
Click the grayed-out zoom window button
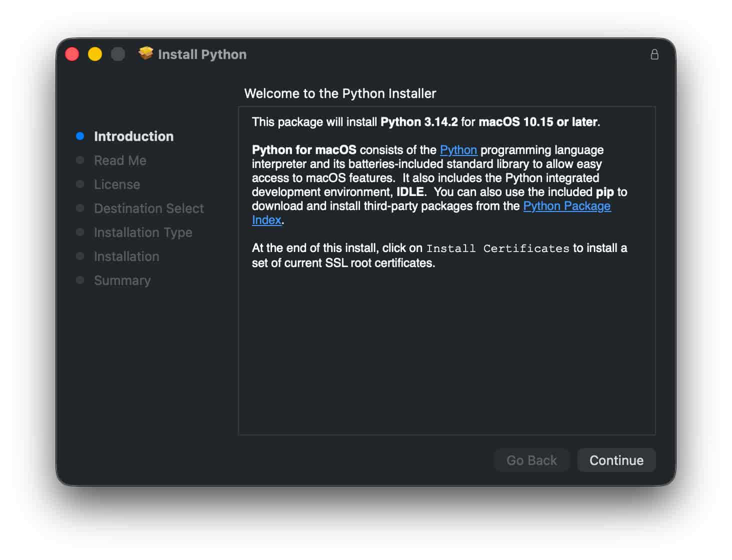tap(118, 54)
